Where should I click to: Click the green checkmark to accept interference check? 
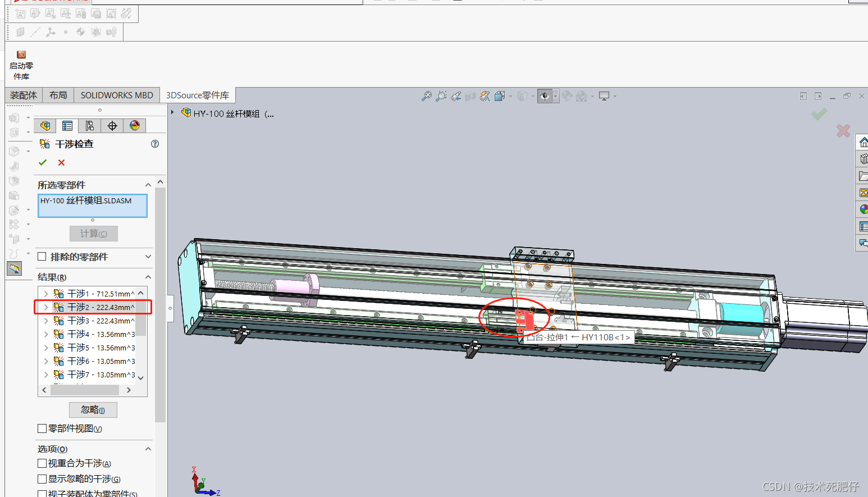(x=43, y=162)
